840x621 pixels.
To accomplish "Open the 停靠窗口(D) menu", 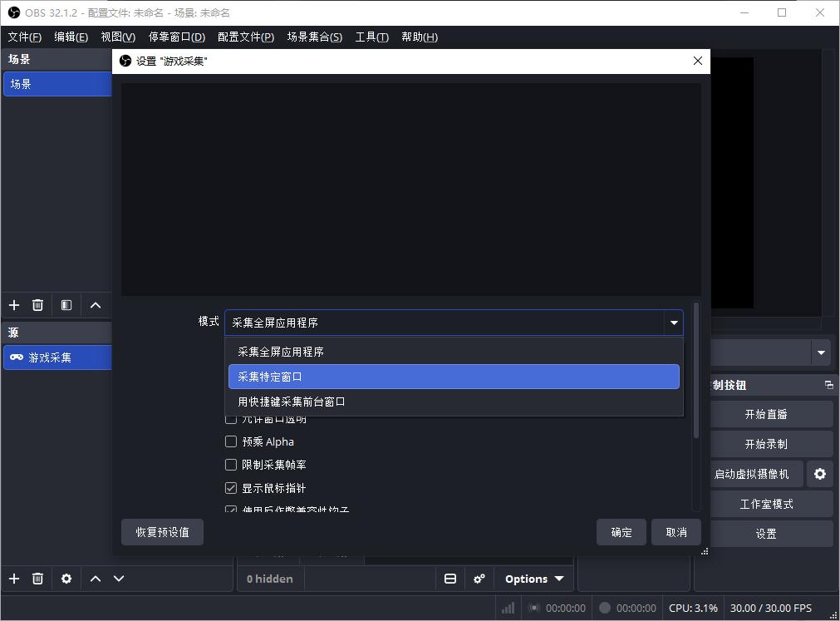I will [177, 37].
